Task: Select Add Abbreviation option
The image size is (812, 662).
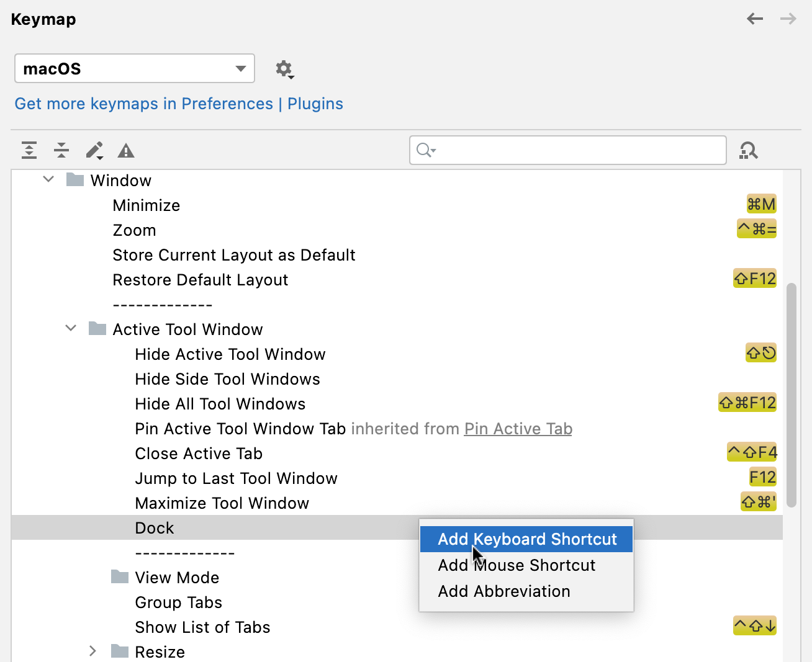Action: [x=504, y=591]
